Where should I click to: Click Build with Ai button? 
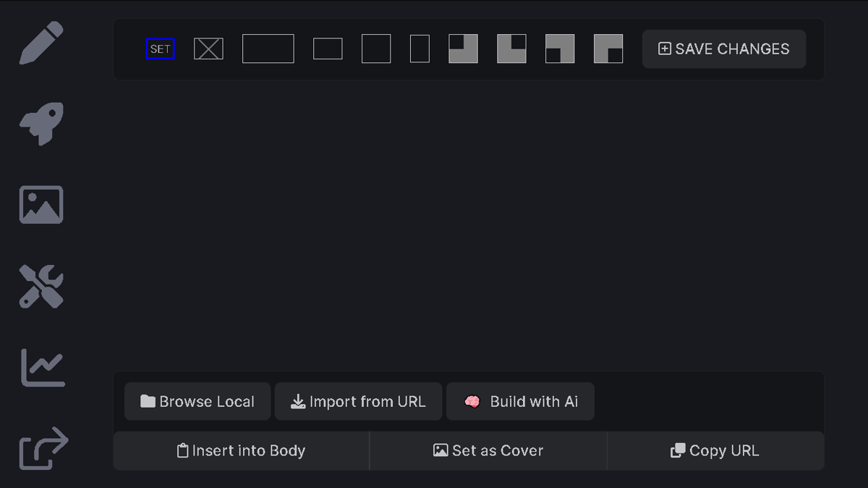[x=520, y=401]
